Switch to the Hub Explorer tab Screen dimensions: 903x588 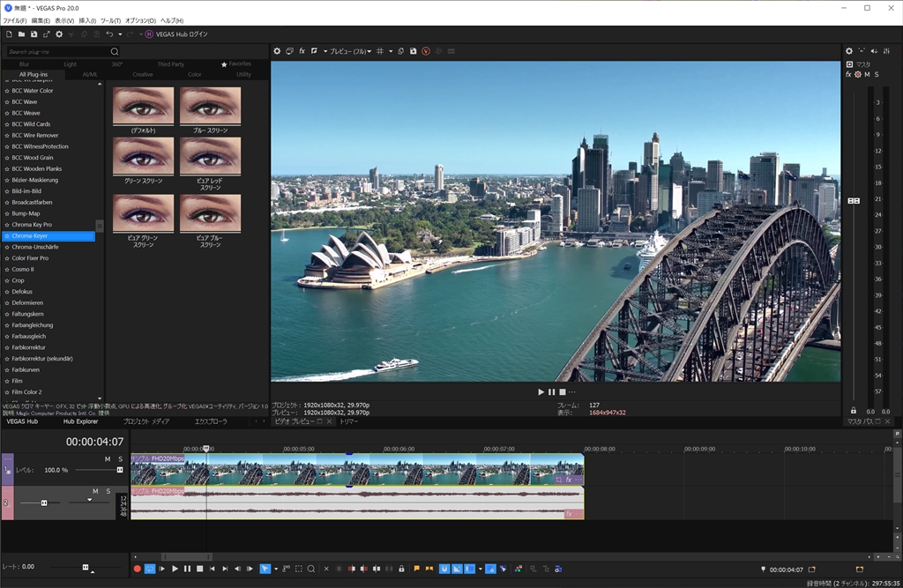point(80,421)
